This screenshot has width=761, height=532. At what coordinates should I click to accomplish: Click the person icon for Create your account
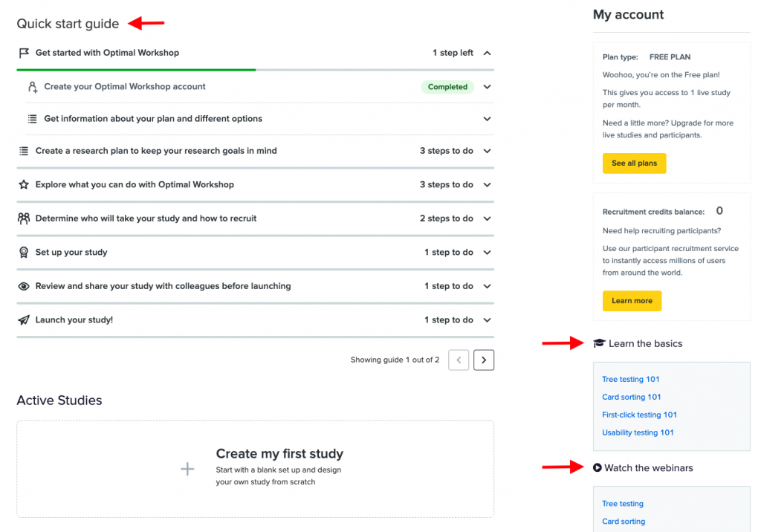33,87
